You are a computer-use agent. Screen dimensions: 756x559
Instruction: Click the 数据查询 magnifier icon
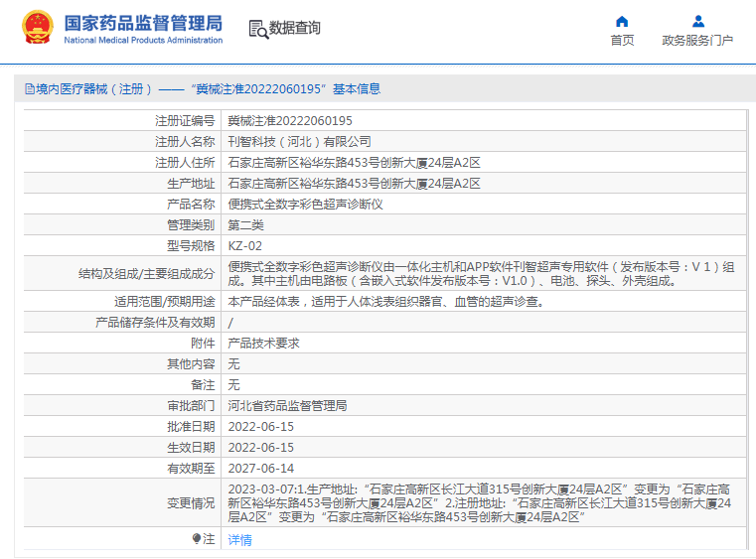point(257,29)
